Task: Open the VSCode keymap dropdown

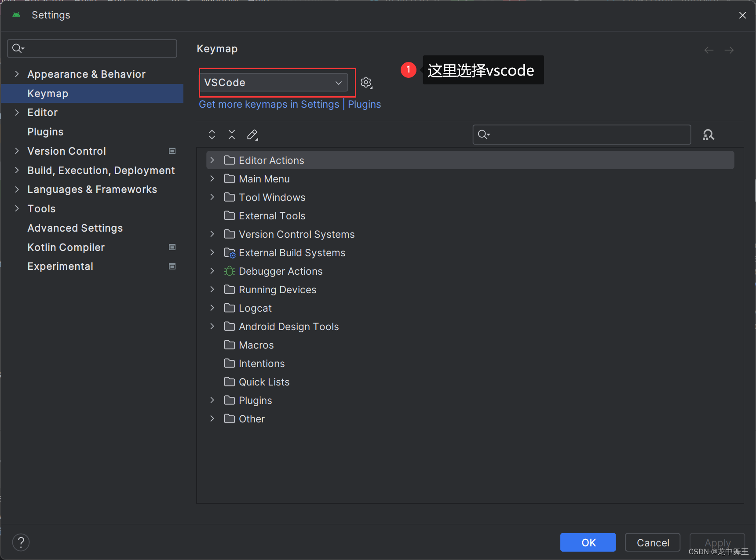Action: point(274,83)
